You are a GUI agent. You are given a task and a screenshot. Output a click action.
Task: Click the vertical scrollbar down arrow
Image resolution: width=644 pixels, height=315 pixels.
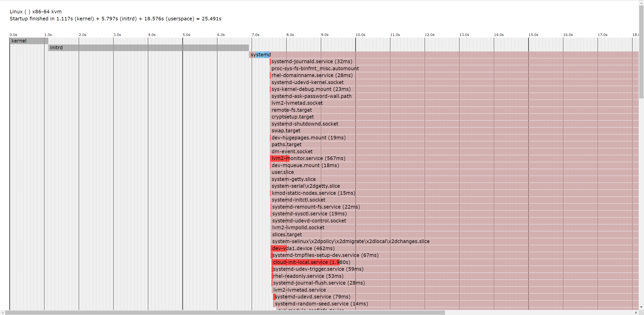click(x=641, y=307)
